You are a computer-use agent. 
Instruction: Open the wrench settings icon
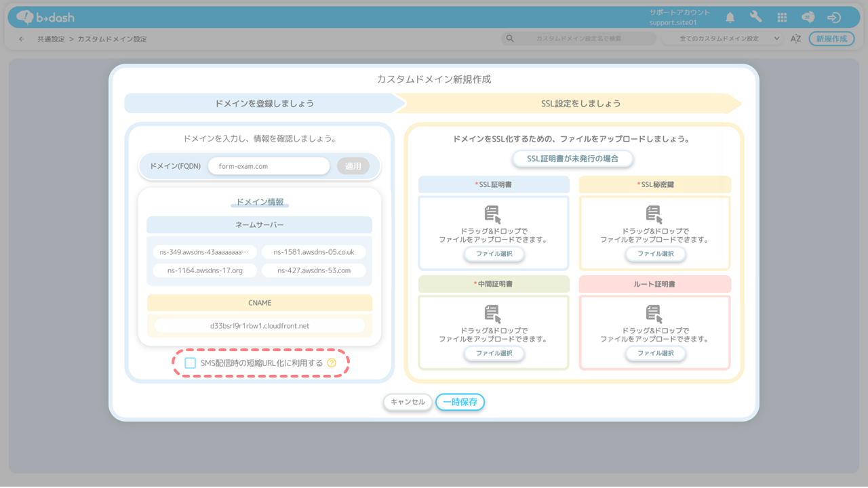(x=755, y=18)
